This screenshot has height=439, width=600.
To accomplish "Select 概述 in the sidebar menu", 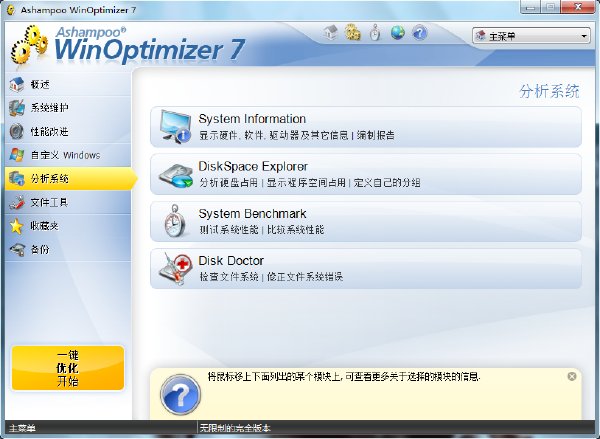I will tap(68, 84).
